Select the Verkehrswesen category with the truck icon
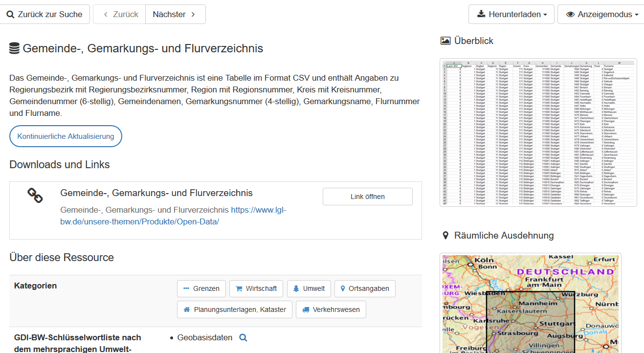This screenshot has width=644, height=353. click(331, 309)
